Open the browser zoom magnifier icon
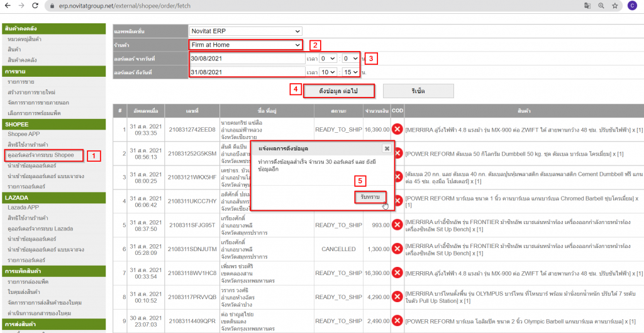This screenshot has width=644, height=333. click(x=601, y=5)
